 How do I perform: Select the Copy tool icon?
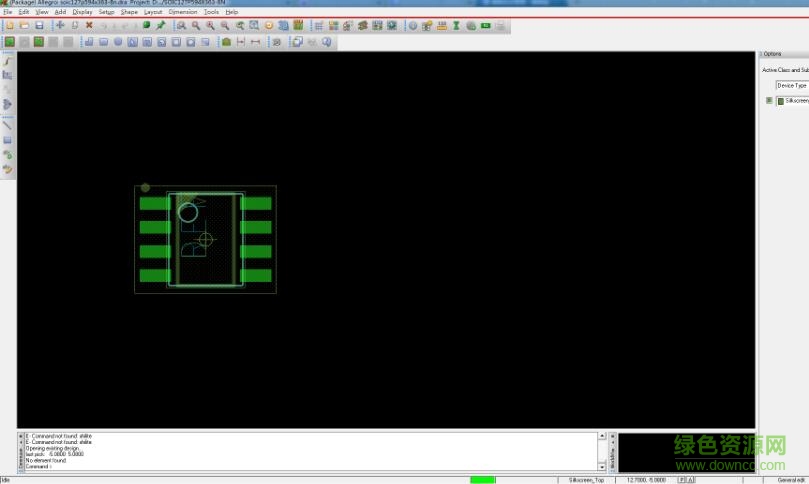point(75,25)
